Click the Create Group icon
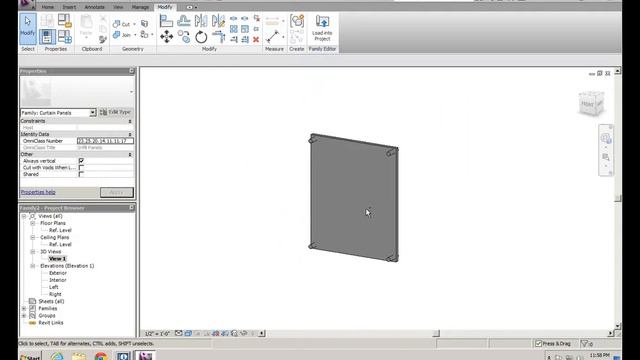 click(x=297, y=20)
